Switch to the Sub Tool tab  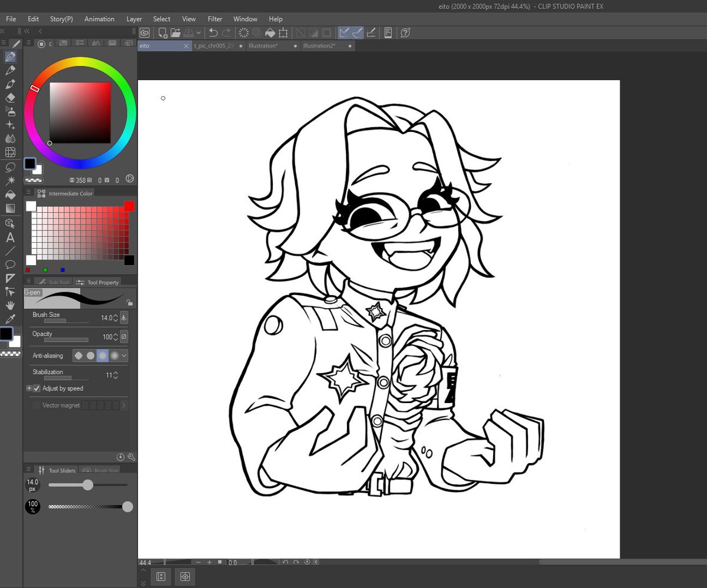click(53, 282)
